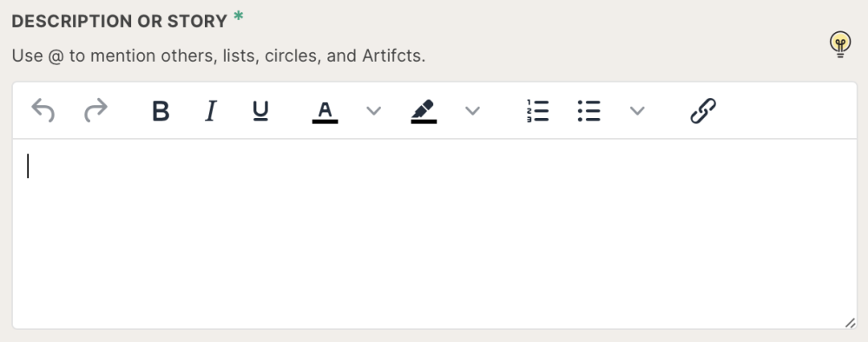
Task: Click the redo arrow icon
Action: [x=95, y=110]
